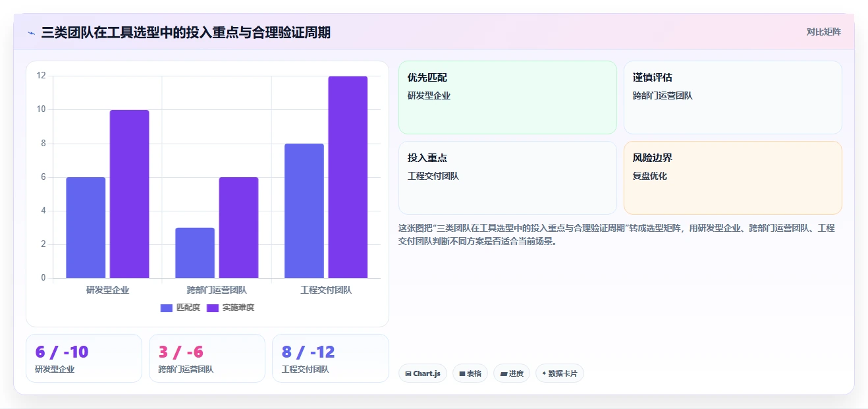Click the 表格 tag chip
Viewport: 868px width, 409px height.
point(470,373)
